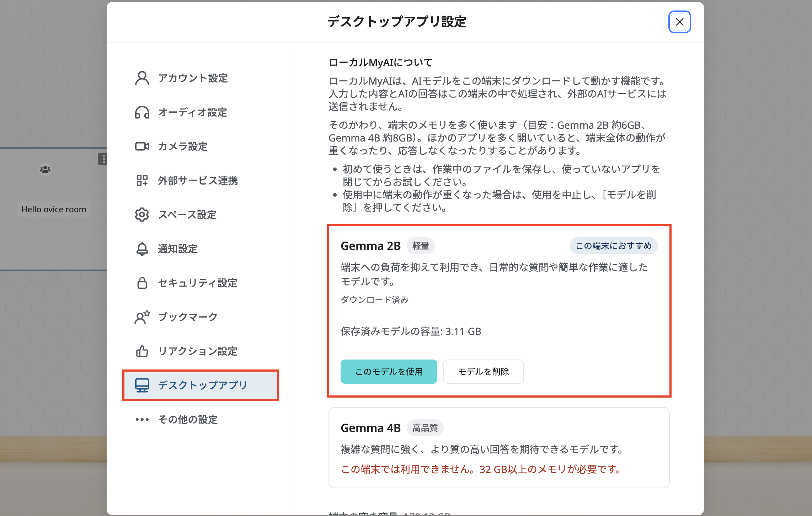Click the vertical dots handle behind the dialog
The height and width of the screenshot is (516, 812).
[x=102, y=159]
